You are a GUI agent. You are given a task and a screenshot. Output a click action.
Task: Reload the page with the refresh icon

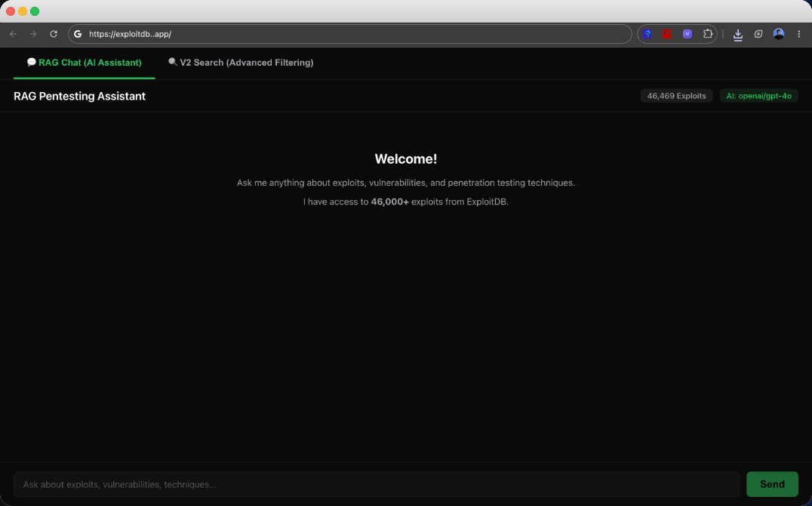54,34
